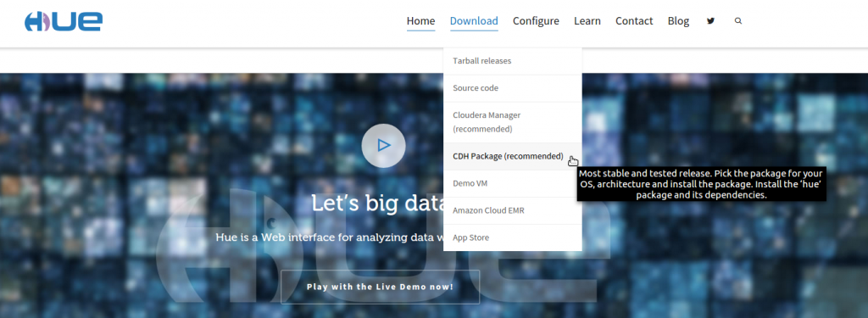Choose Cloudera Manager (recommended)
868x318 pixels.
coord(513,122)
